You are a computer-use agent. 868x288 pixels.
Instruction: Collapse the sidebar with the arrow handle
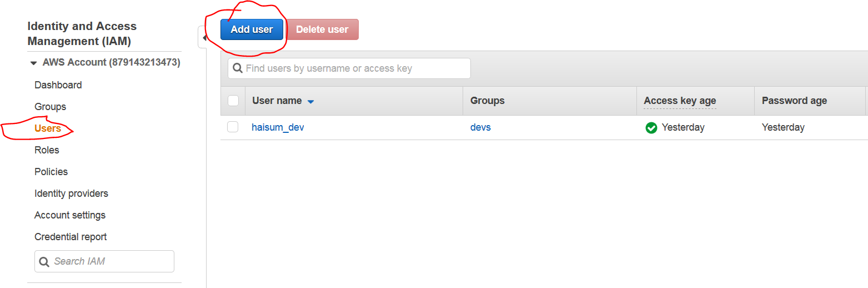pos(203,37)
